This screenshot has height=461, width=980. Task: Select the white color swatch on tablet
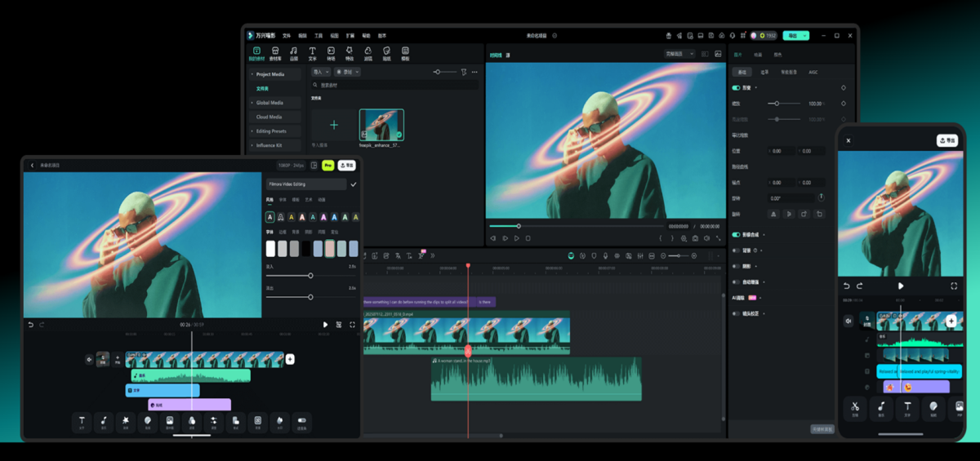tap(271, 249)
